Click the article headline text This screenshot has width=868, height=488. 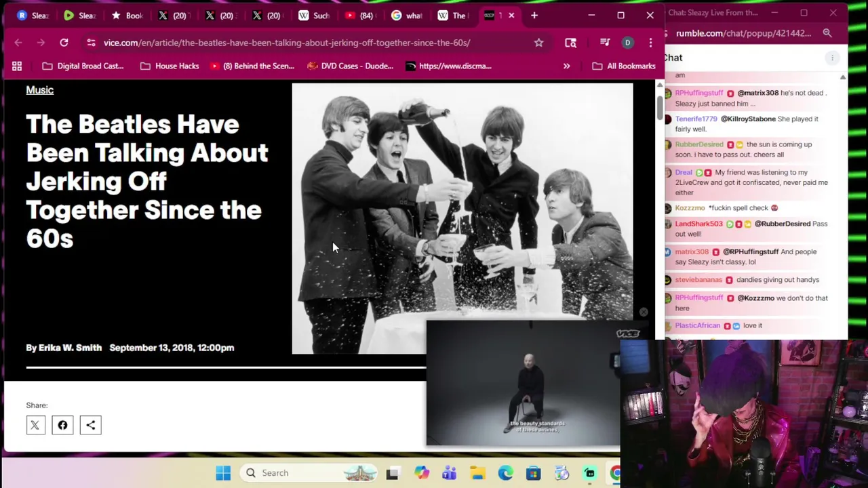point(147,181)
